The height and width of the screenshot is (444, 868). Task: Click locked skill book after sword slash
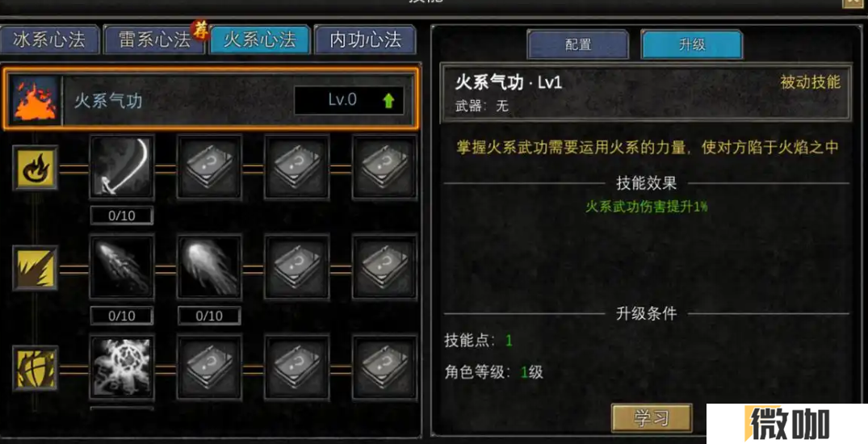[209, 167]
